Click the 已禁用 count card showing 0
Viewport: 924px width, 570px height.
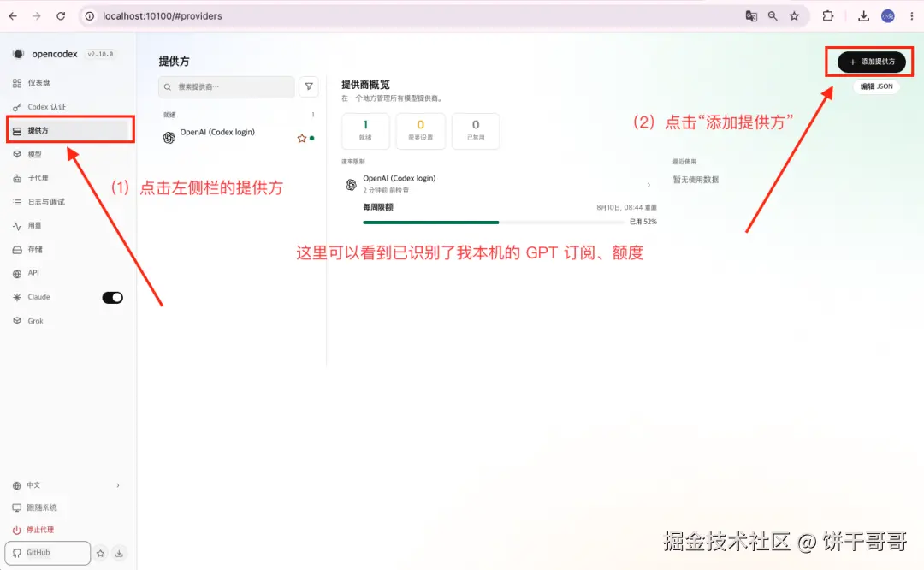click(x=476, y=131)
